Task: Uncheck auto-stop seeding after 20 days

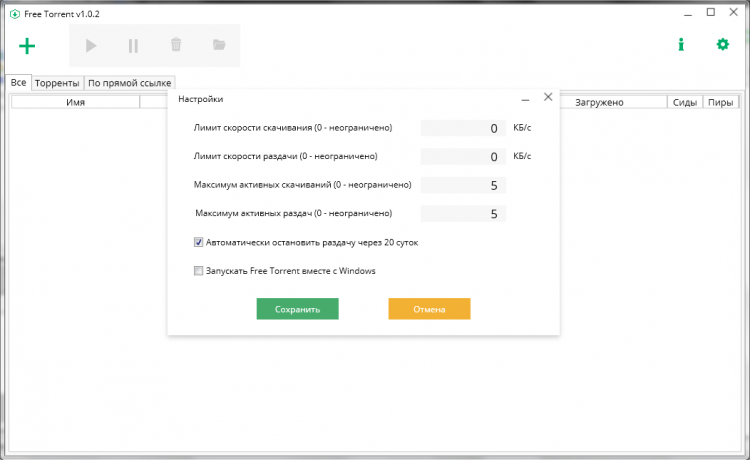Action: [x=199, y=242]
